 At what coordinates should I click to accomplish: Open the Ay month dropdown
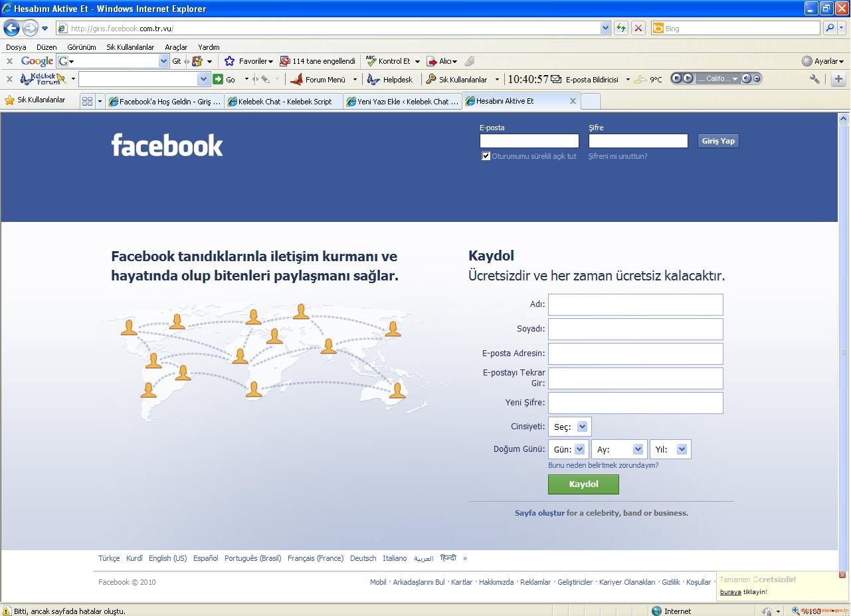pos(619,449)
